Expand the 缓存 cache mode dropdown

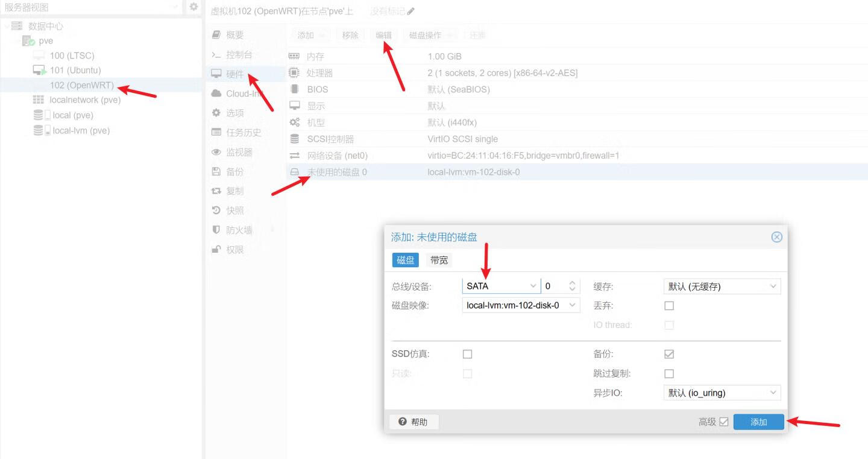coord(722,286)
